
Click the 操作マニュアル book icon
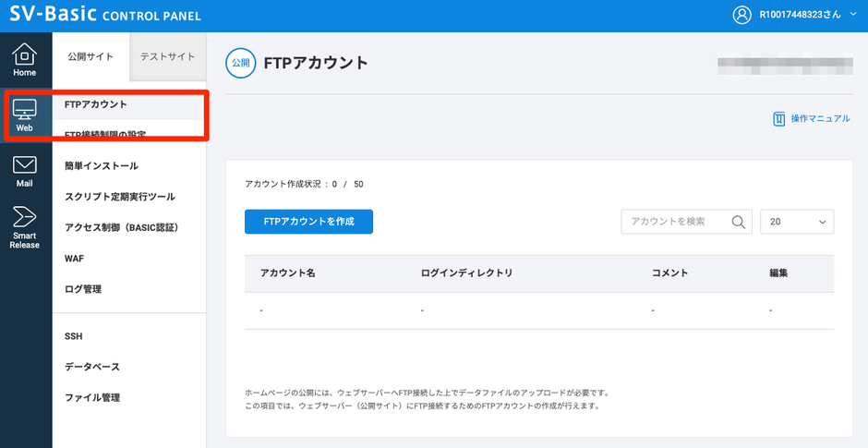point(779,118)
